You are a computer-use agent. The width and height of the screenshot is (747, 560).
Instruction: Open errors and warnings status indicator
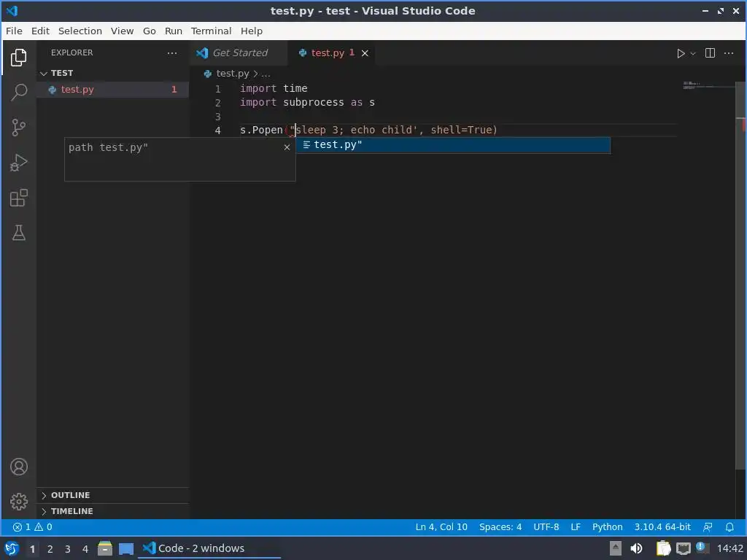point(32,527)
